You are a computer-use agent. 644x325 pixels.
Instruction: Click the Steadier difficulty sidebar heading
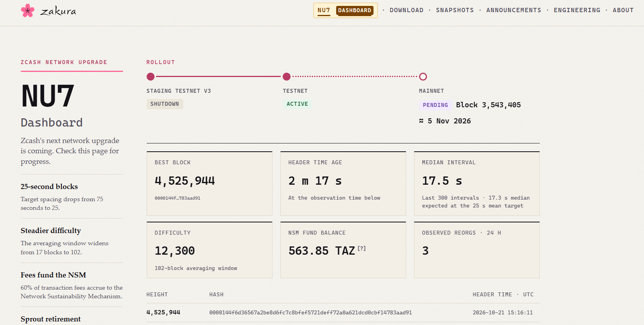[x=51, y=231]
